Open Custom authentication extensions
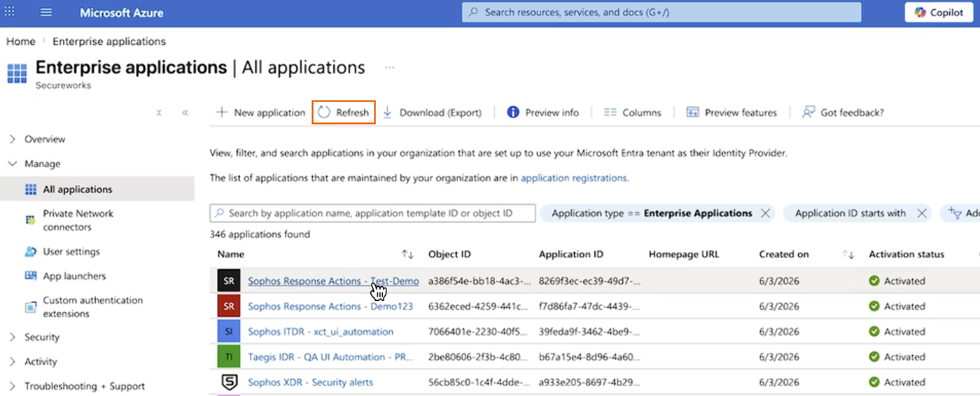This screenshot has height=396, width=980. point(92,307)
